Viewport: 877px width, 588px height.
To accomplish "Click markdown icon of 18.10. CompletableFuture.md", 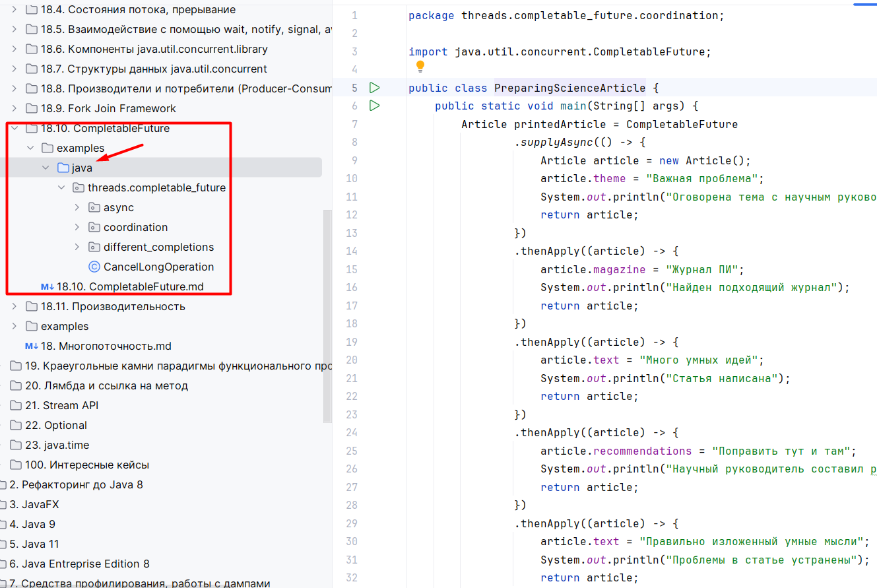I will pos(48,286).
